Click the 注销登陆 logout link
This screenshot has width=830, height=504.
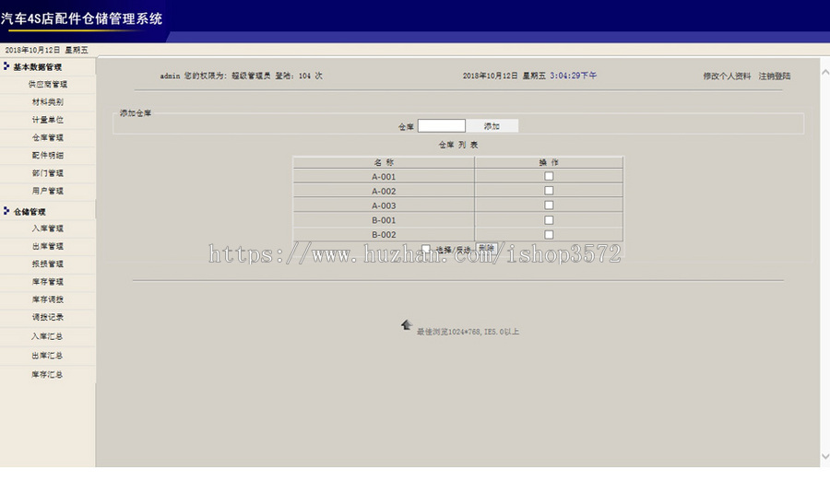point(775,76)
